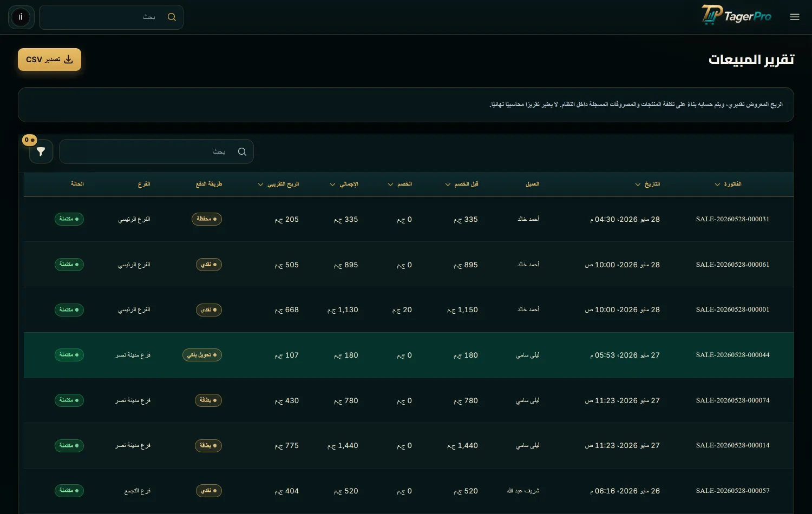
Task: Click the تقرير المبيعات page title
Action: pyautogui.click(x=751, y=60)
